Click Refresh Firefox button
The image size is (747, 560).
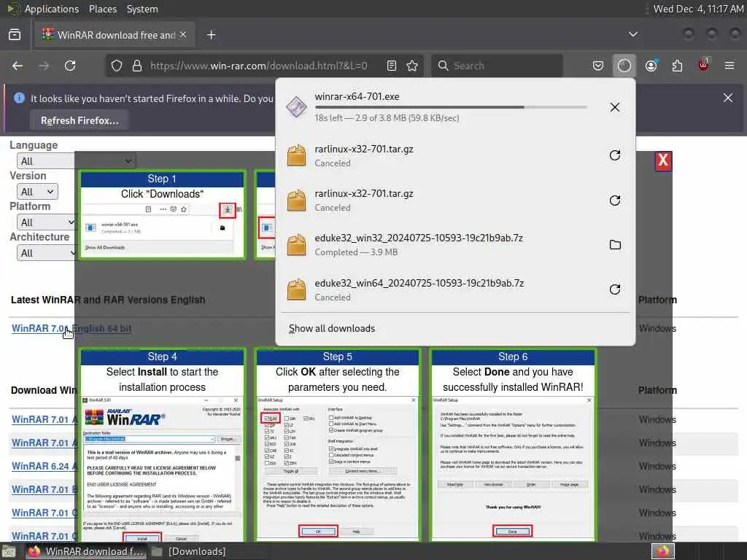(80, 120)
